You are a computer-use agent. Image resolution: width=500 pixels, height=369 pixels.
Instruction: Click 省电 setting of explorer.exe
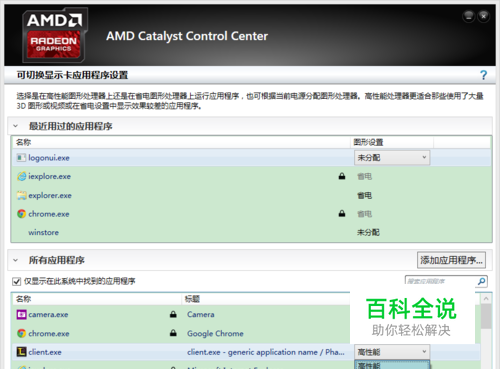point(364,195)
